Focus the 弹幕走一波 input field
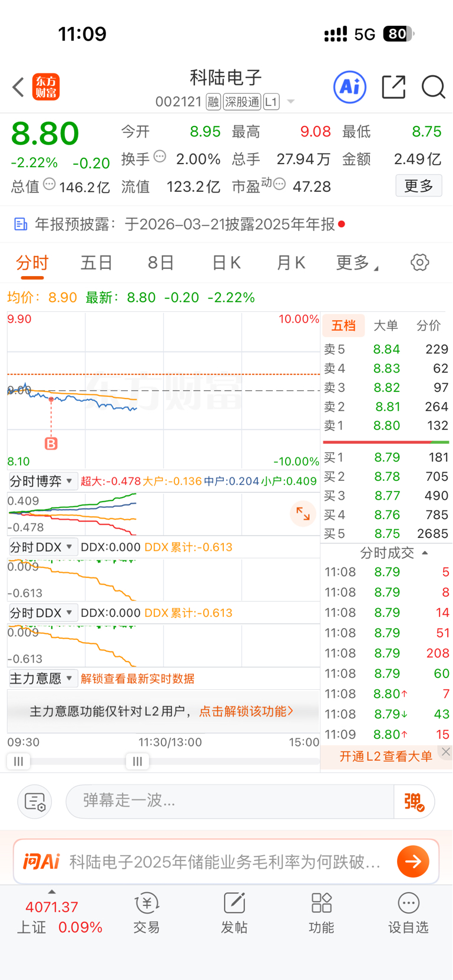 (230, 801)
